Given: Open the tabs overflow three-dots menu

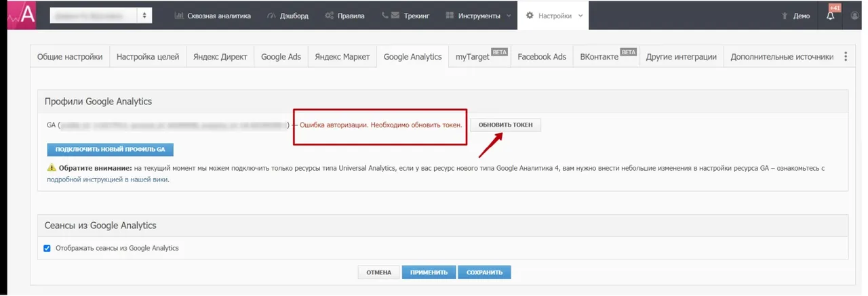Looking at the screenshot, I should [x=845, y=57].
